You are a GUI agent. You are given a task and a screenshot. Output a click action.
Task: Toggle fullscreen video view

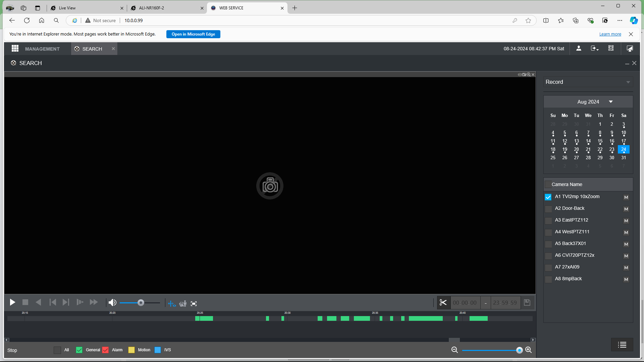click(194, 304)
